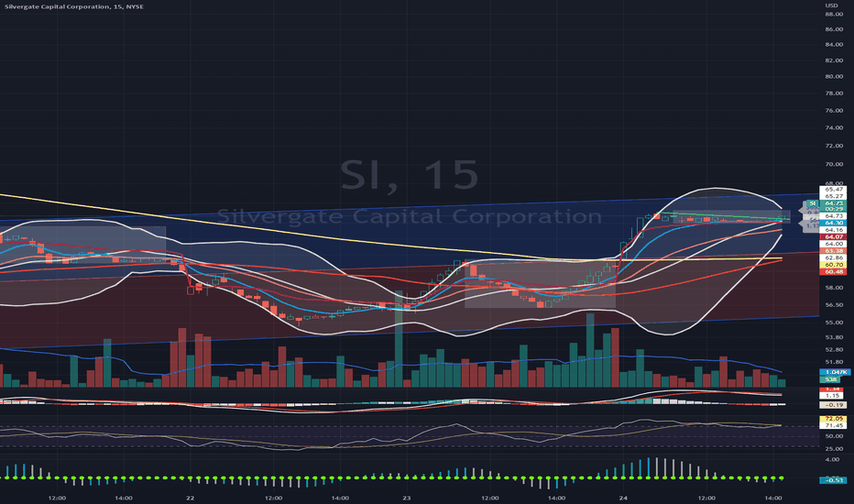Click the salmon 63.38 moving average label
Viewport: 854px width, 504px height.
click(x=834, y=251)
